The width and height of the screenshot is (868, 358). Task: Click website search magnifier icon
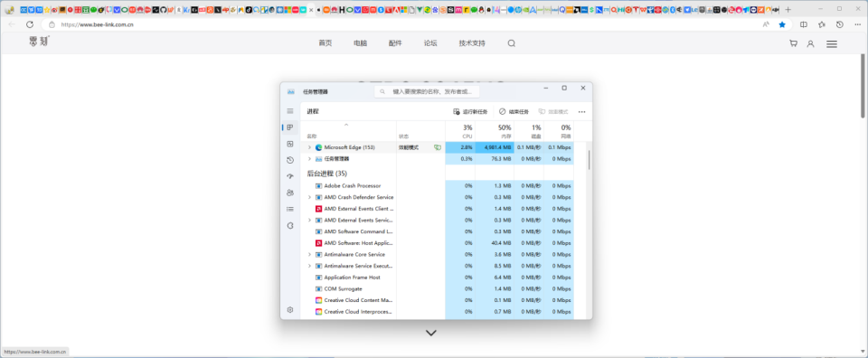pos(512,43)
